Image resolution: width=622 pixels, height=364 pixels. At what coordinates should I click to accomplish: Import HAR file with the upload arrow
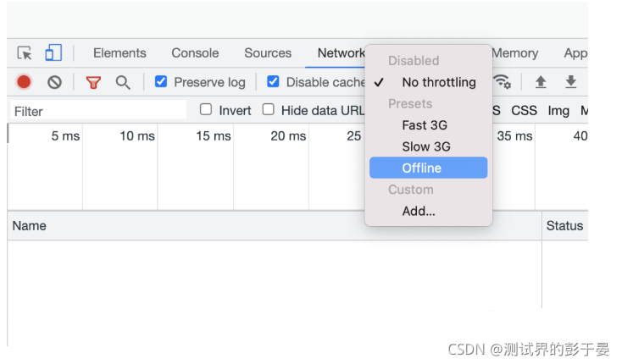tap(541, 82)
